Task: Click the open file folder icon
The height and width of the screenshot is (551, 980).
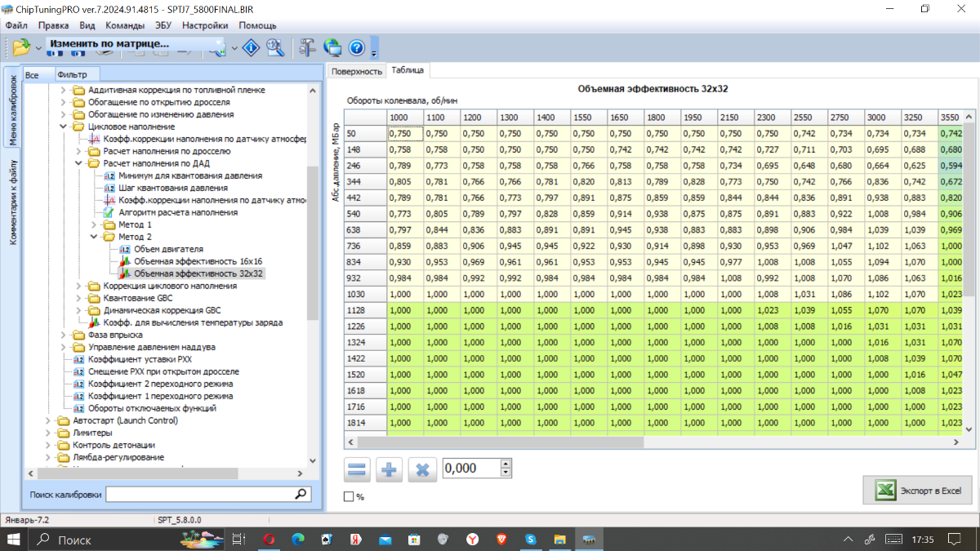Action: click(x=20, y=47)
